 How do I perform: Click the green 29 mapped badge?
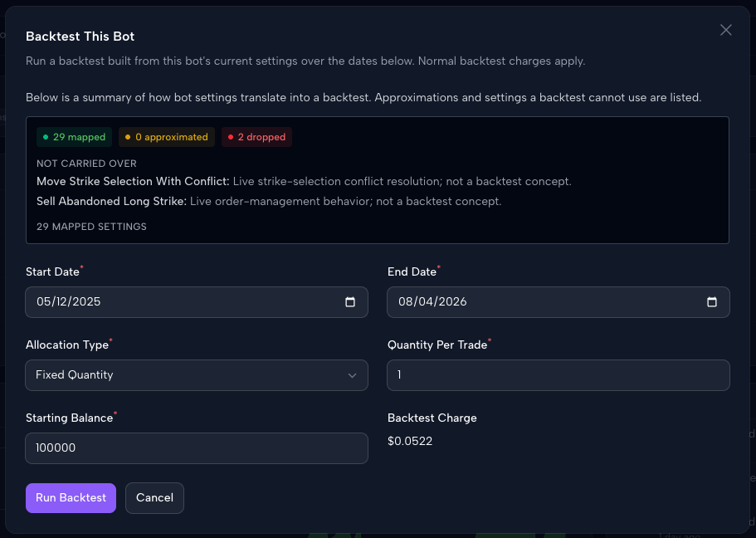74,137
